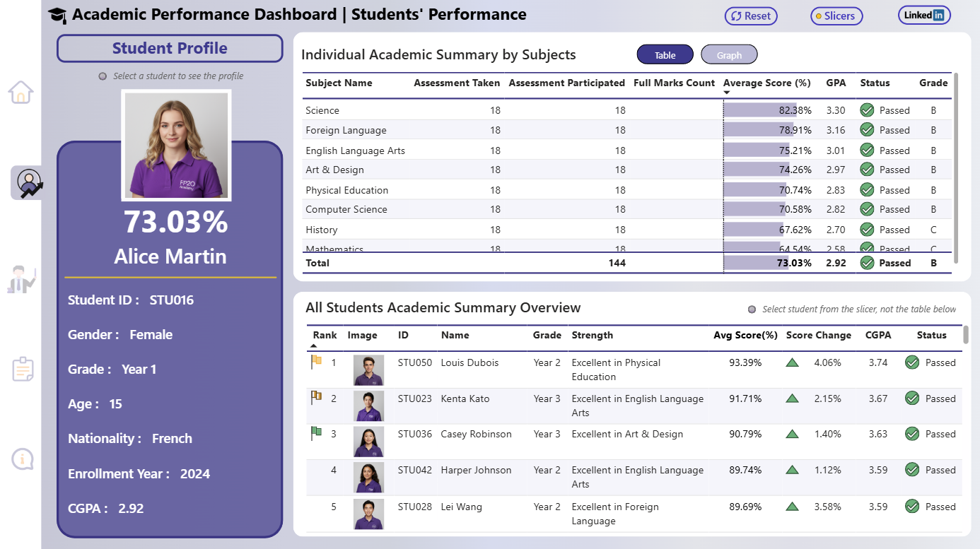Sort by the Rank column header arrow

click(314, 346)
